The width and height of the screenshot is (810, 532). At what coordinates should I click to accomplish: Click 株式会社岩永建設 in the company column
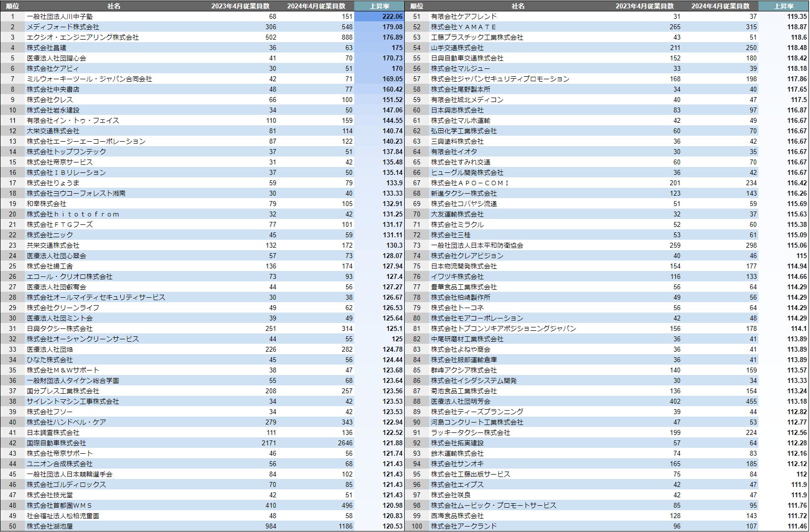53,110
